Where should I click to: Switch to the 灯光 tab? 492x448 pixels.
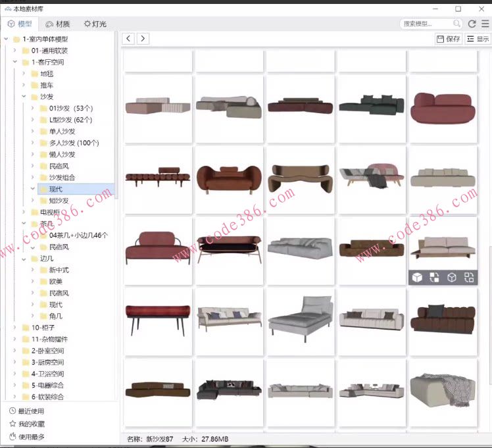95,24
